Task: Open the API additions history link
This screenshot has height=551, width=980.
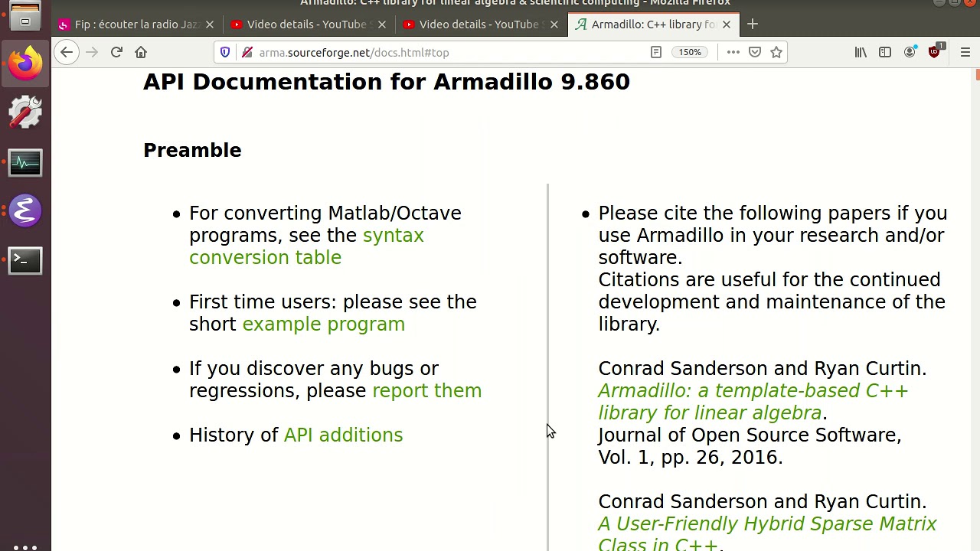Action: (x=343, y=435)
